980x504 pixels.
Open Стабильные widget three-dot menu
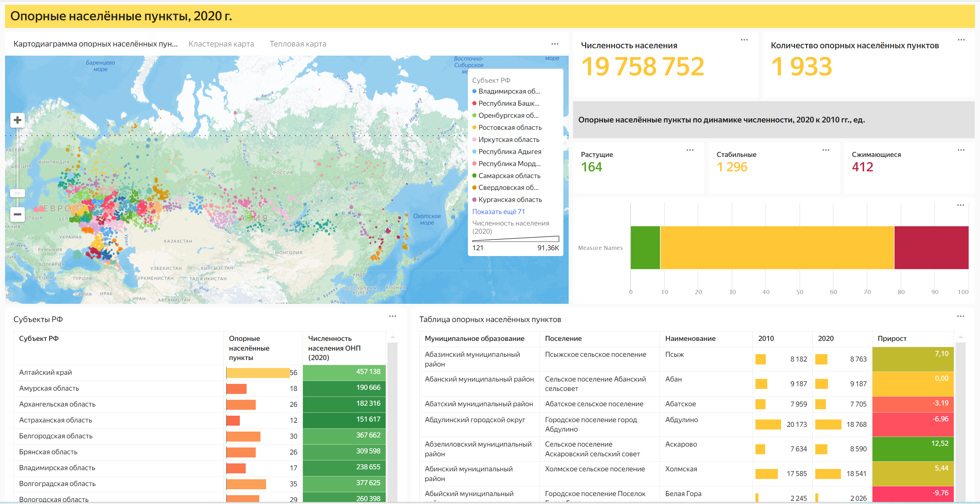826,150
